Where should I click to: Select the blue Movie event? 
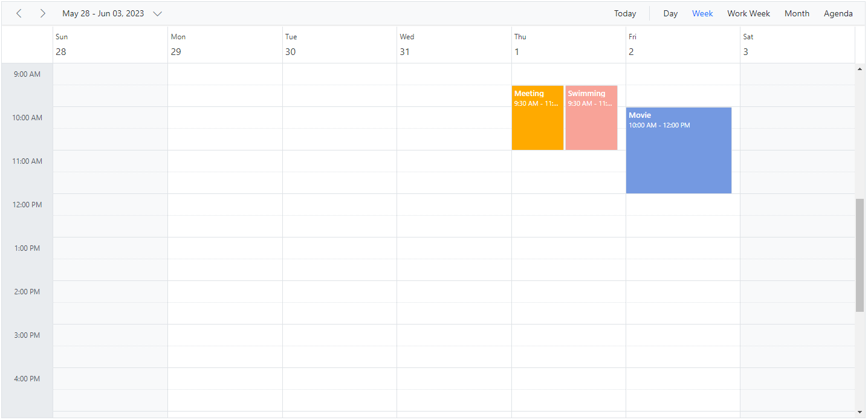tap(678, 150)
